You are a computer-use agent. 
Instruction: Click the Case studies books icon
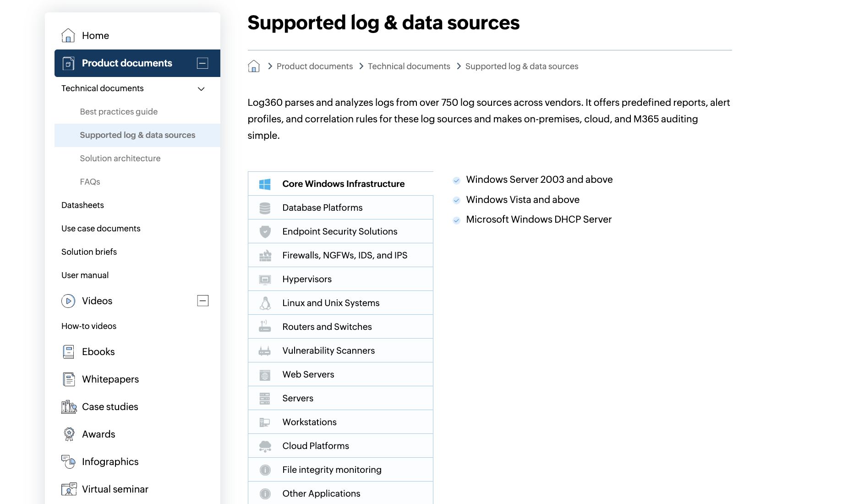(69, 407)
